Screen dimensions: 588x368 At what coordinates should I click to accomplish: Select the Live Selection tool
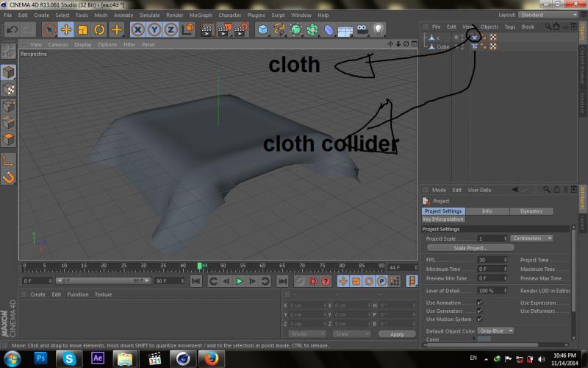[49, 29]
